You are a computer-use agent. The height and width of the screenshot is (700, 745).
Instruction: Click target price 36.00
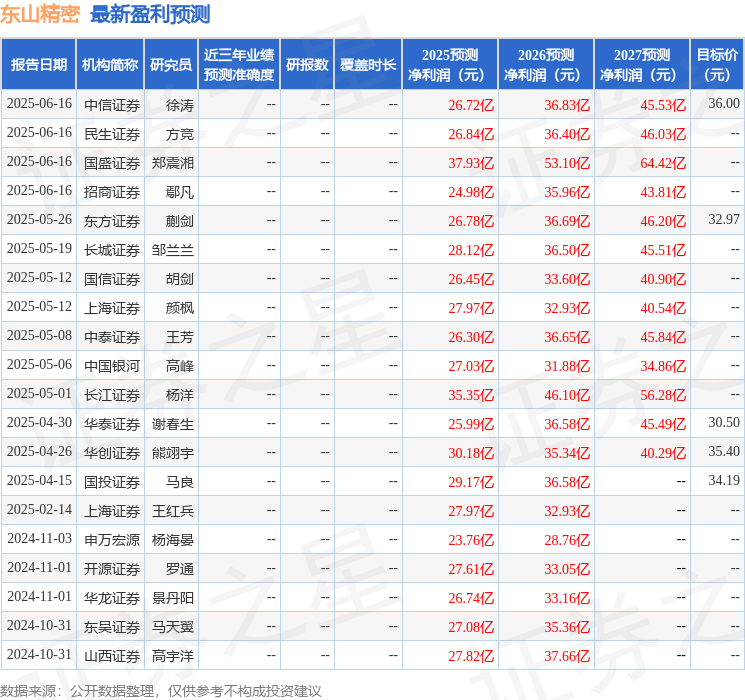pos(724,103)
